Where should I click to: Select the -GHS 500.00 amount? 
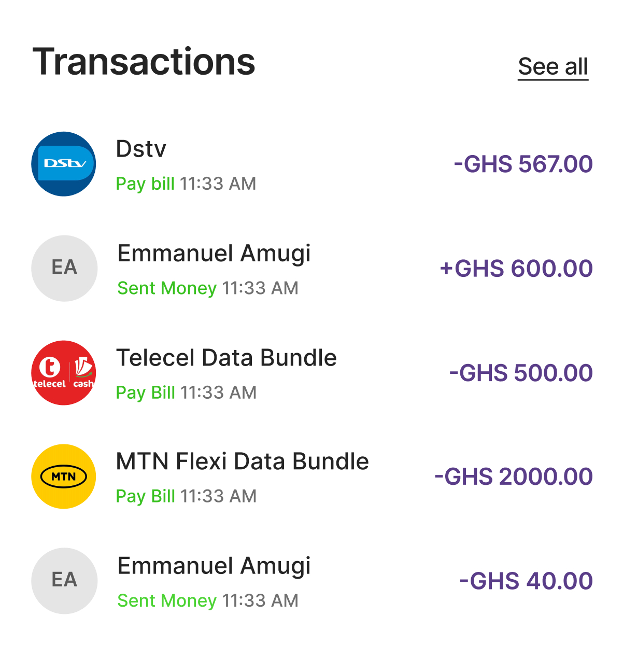pyautogui.click(x=521, y=373)
